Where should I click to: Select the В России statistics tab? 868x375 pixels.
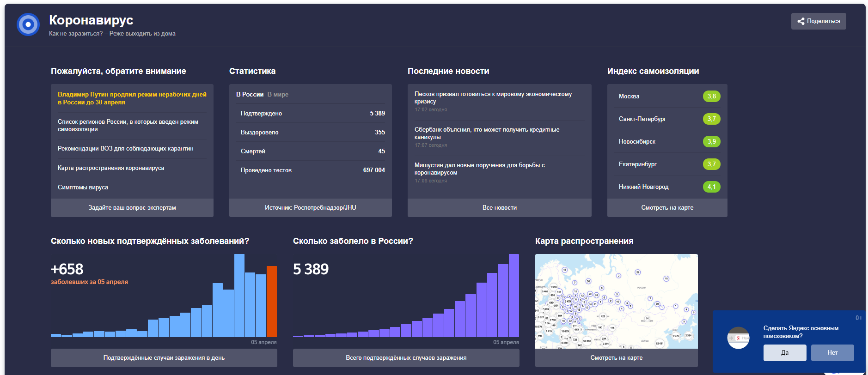click(250, 94)
